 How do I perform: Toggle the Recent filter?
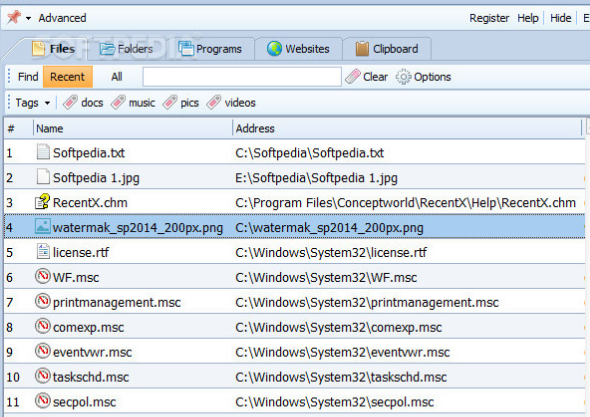(68, 77)
